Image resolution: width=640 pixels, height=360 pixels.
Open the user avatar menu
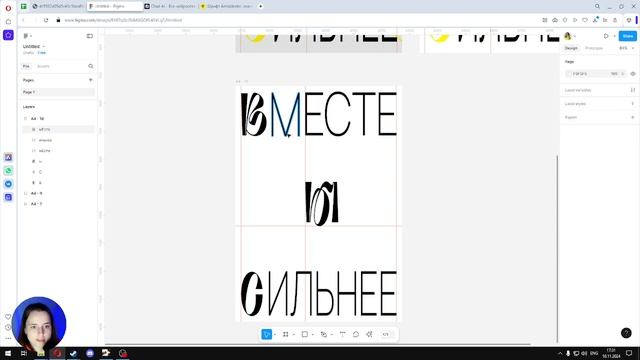(x=568, y=36)
